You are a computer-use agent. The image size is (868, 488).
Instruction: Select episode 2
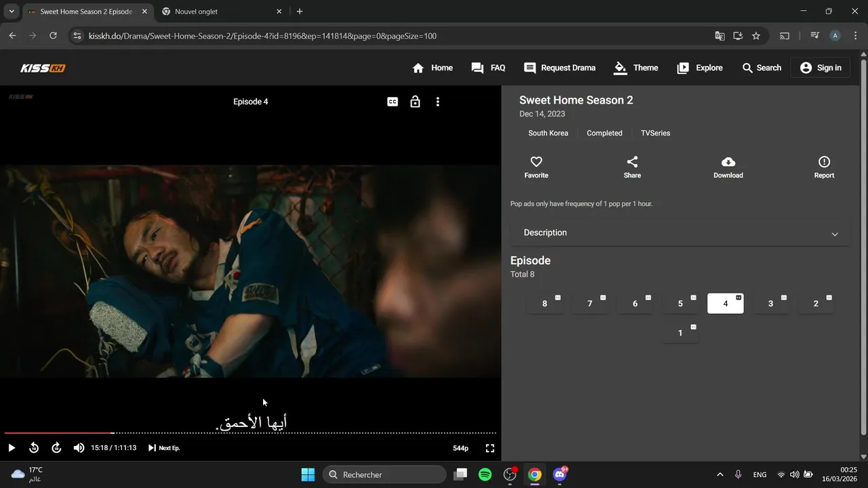(x=816, y=304)
